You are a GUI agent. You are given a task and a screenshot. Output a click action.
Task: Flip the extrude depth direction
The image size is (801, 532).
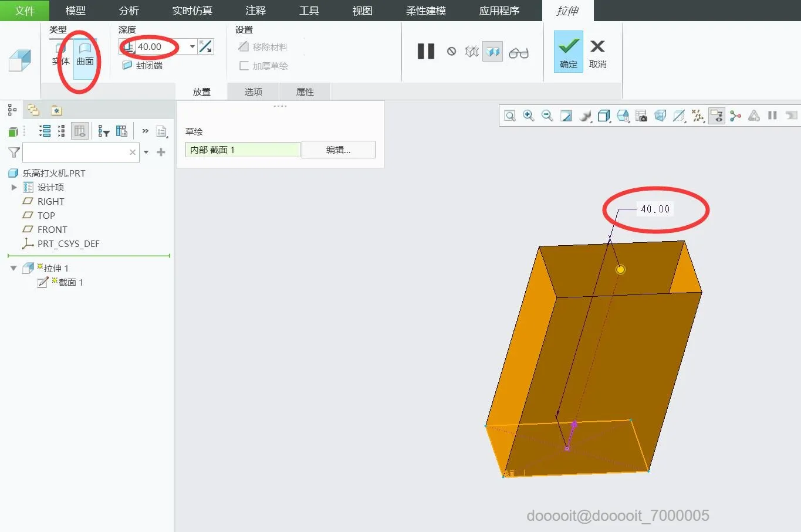(x=206, y=47)
